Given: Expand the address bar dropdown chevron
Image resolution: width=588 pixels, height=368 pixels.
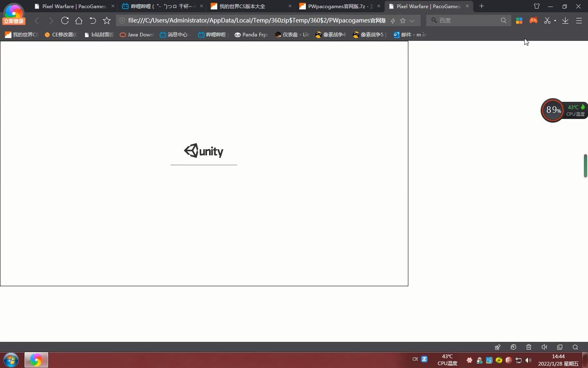Looking at the screenshot, I should (412, 20).
